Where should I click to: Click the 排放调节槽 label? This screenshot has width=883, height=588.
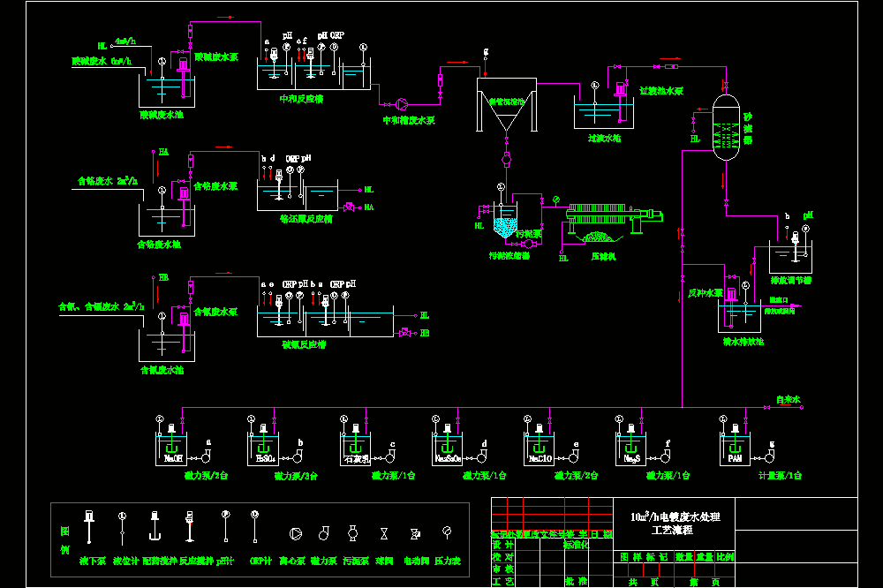pos(790,281)
